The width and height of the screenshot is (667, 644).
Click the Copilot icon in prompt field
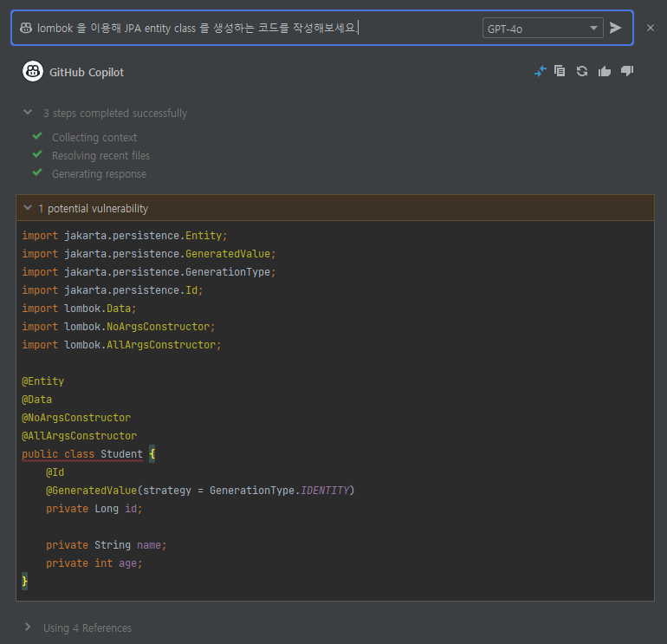tap(26, 28)
